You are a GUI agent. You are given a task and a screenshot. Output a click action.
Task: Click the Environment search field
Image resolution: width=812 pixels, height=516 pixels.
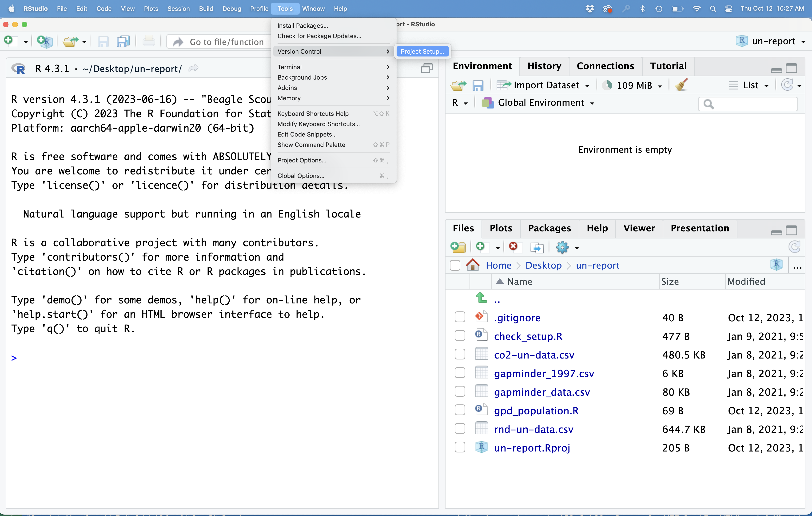pyautogui.click(x=748, y=104)
